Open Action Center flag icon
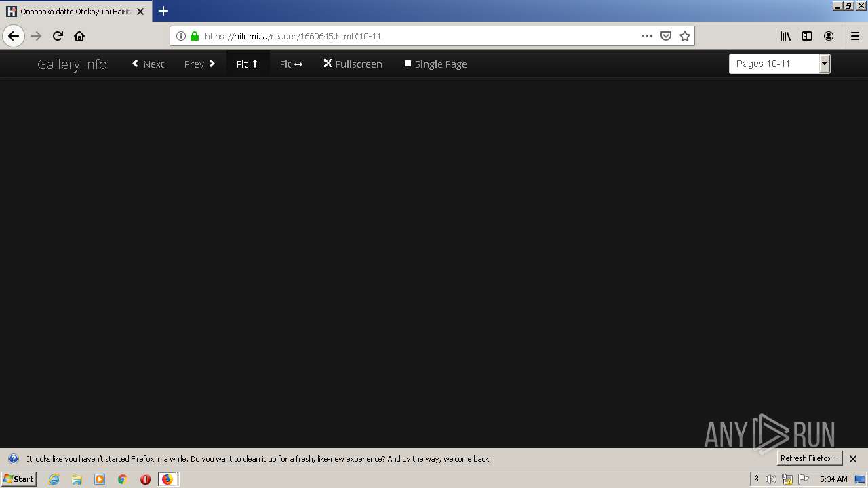The width and height of the screenshot is (868, 488). [804, 479]
